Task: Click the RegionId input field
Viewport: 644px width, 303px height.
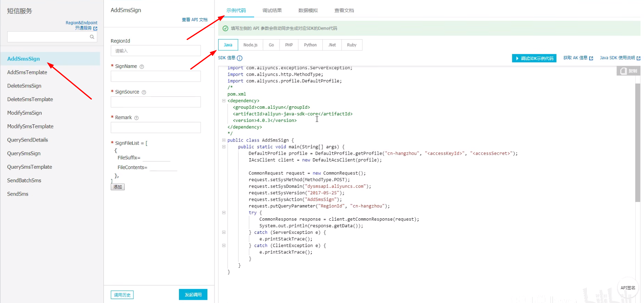Action: (156, 51)
